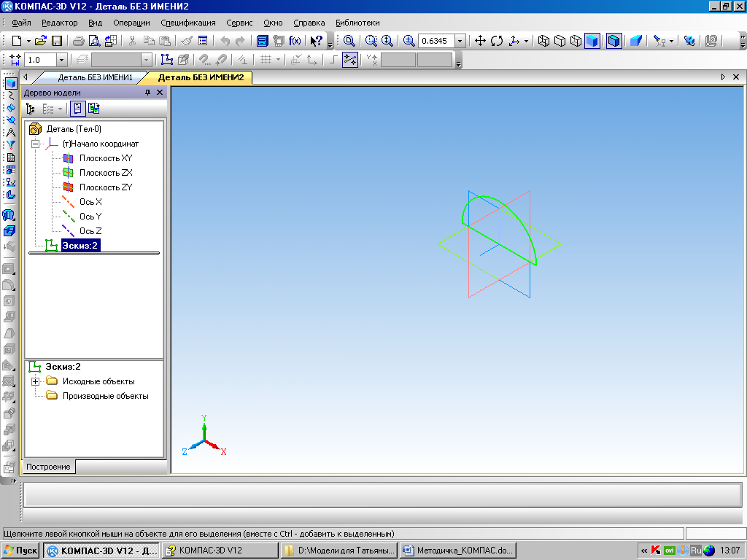Open the zoom scale 0.6345 dropdown
This screenshot has height=560, width=747.
460,41
